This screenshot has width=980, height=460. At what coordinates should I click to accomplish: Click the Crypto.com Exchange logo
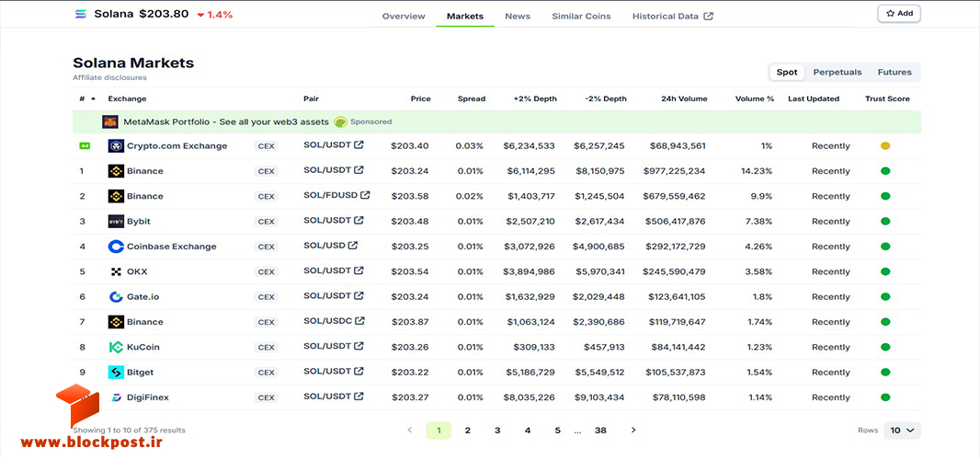[116, 146]
